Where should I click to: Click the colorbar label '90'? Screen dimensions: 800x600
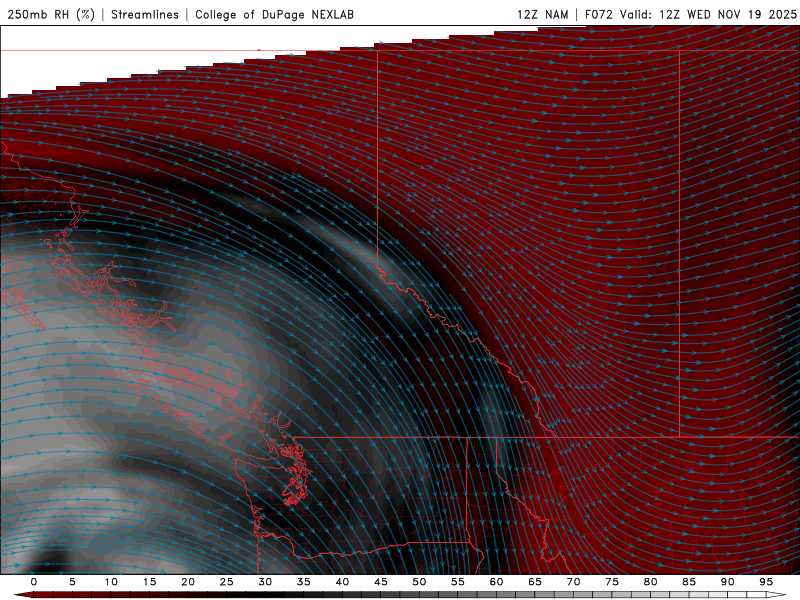(728, 582)
